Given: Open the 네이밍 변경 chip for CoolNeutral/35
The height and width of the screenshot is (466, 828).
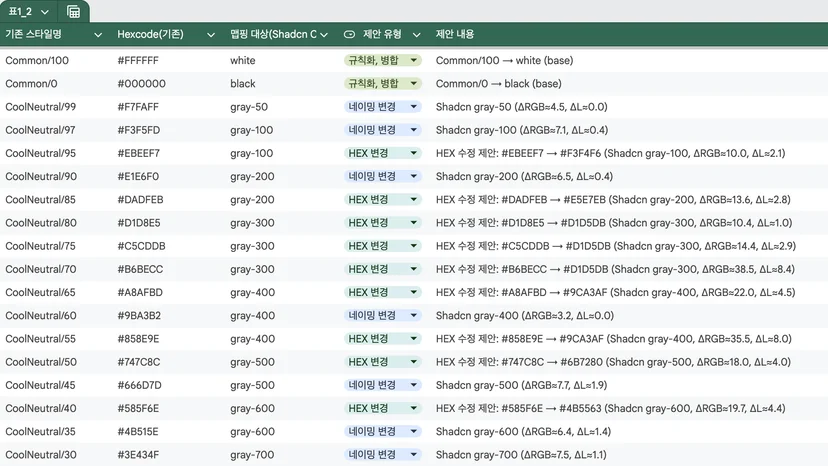Looking at the screenshot, I should point(383,432).
